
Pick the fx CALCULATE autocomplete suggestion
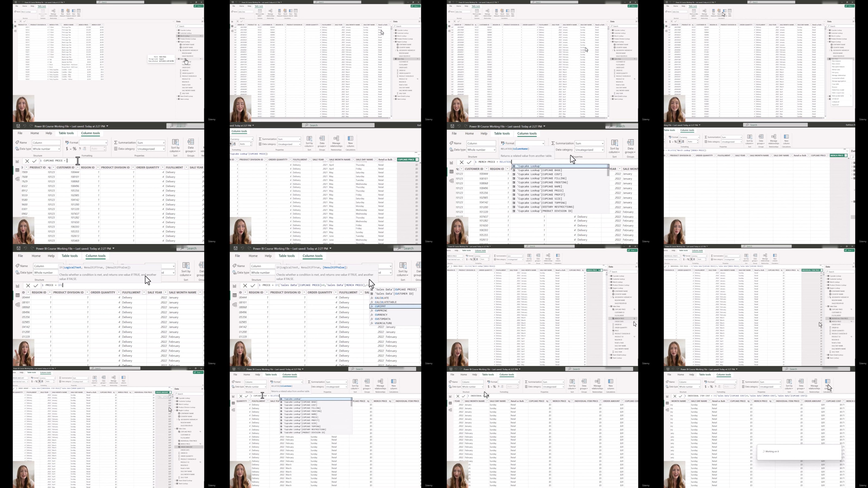tap(381, 298)
